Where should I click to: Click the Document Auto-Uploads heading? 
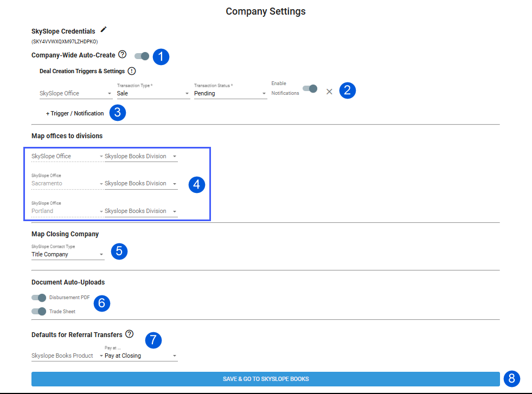click(68, 282)
